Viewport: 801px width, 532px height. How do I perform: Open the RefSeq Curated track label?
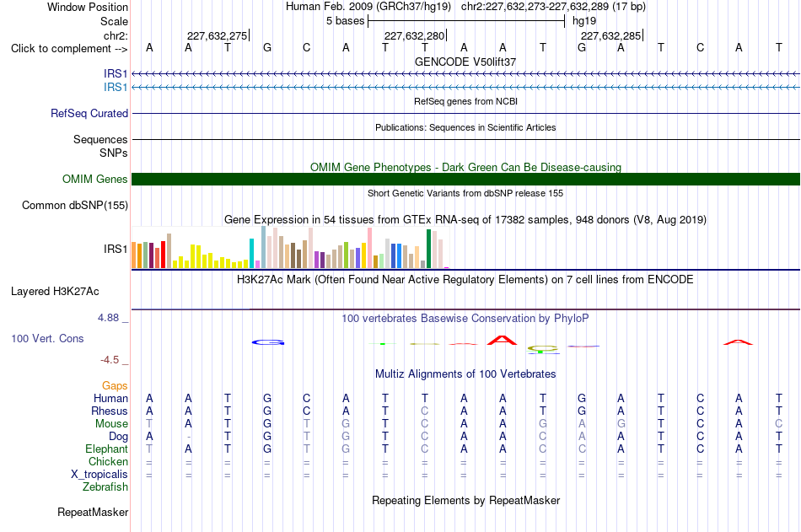click(x=89, y=114)
